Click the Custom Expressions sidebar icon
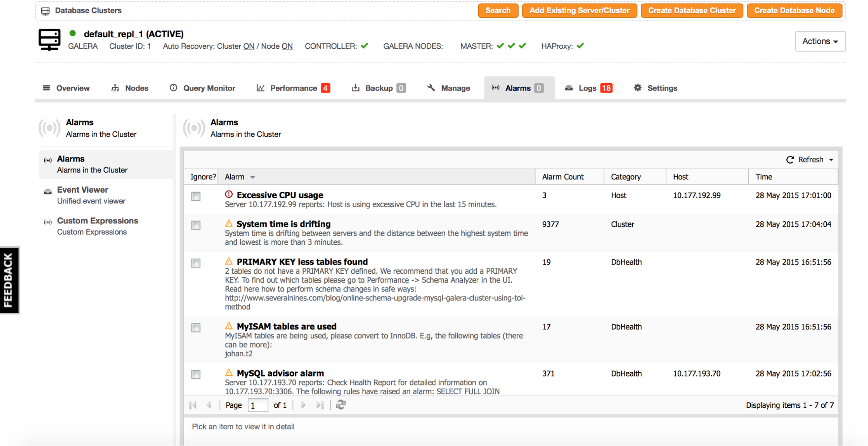 [48, 223]
